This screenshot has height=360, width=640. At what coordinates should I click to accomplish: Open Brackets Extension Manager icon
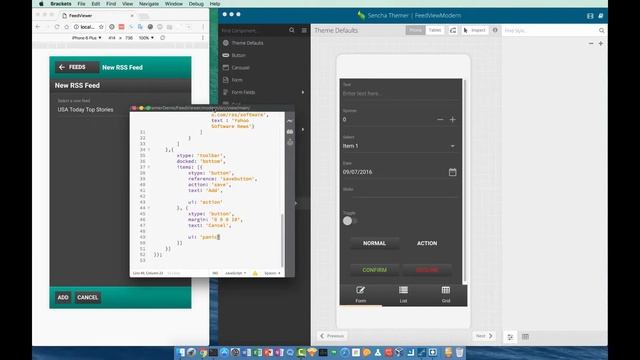click(290, 131)
